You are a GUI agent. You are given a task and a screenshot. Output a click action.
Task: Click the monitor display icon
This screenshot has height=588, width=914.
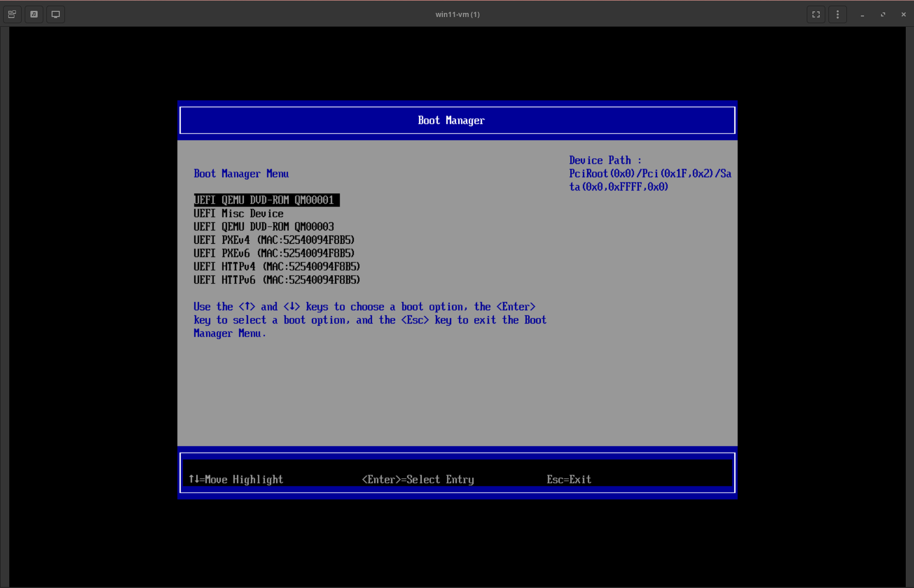(x=56, y=14)
